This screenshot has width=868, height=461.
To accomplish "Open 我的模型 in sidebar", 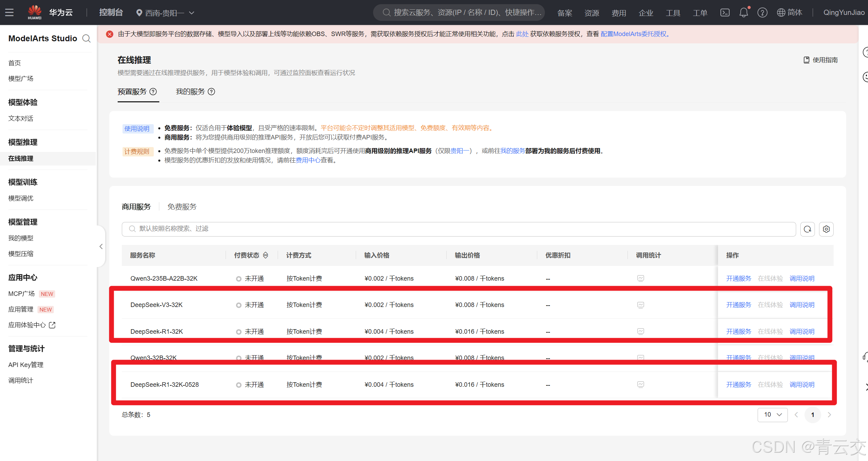I will (x=21, y=238).
